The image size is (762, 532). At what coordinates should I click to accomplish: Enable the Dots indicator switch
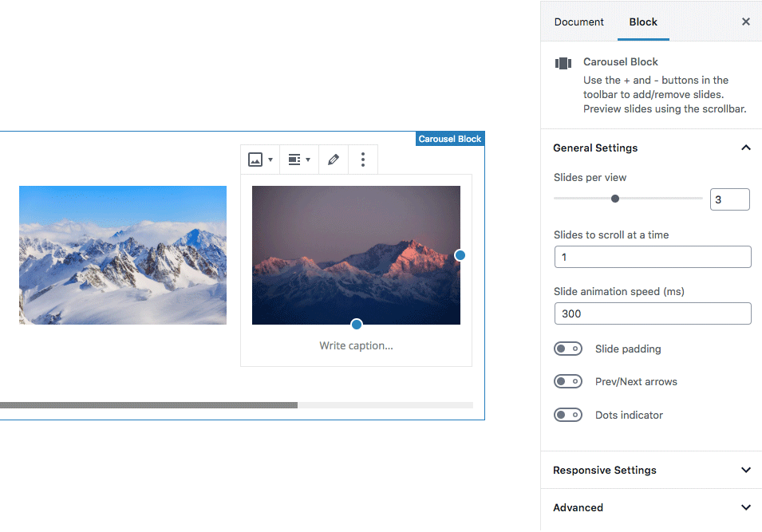(x=568, y=415)
